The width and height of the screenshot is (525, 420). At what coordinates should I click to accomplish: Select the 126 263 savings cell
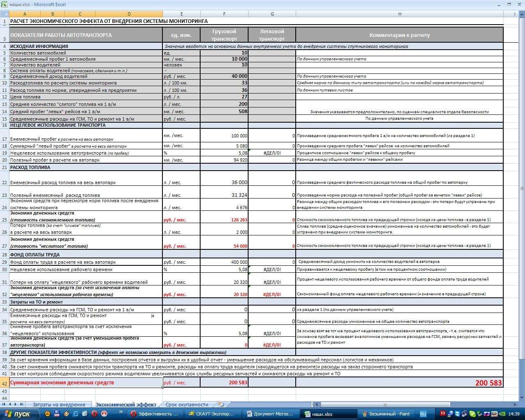pos(224,217)
